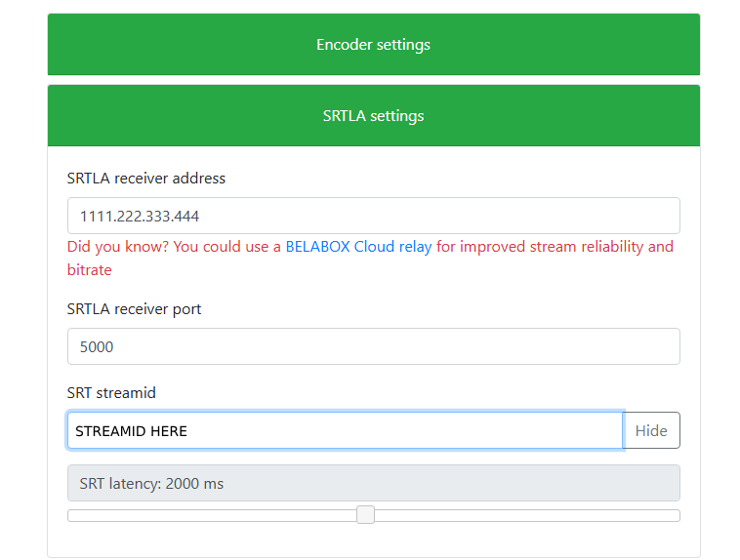Click the red word "bitrate" in hint
This screenshot has width=740, height=560.
click(90, 270)
